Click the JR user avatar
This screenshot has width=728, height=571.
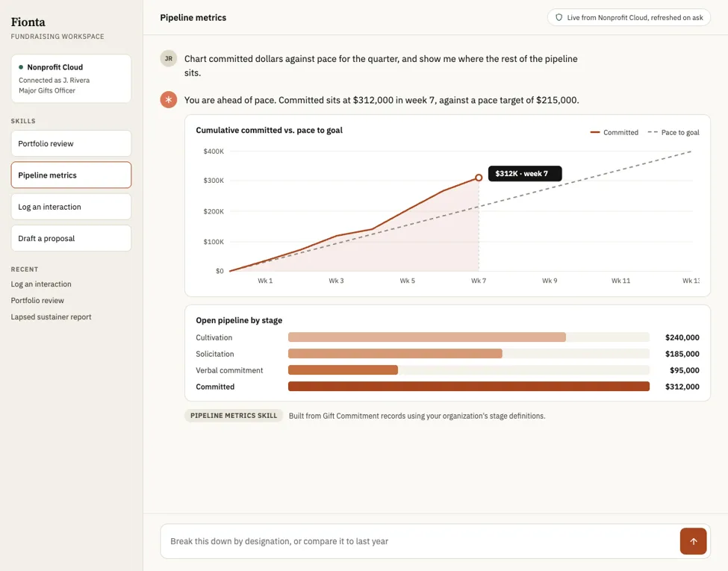click(169, 58)
